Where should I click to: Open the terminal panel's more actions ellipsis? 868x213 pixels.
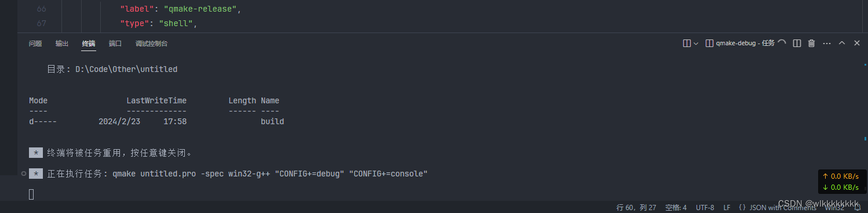827,43
